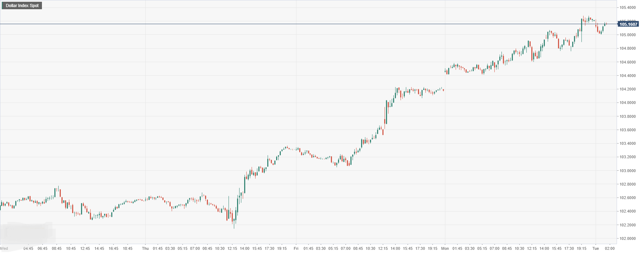The width and height of the screenshot is (644, 253).
Task: Click the 102.8000 price axis label
Action: pos(628,185)
